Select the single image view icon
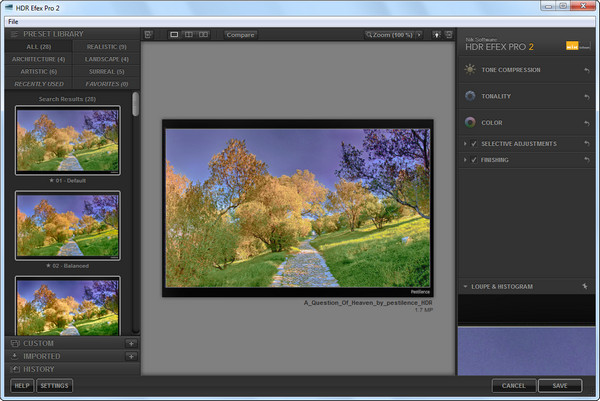Screen dimensions: 600x401 tap(174, 35)
